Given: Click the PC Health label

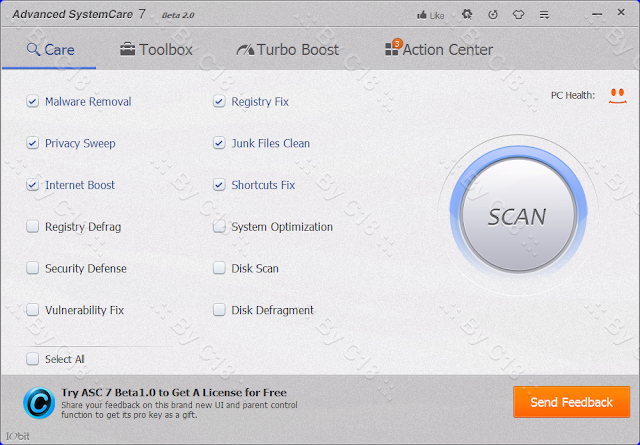Looking at the screenshot, I should coord(573,96).
